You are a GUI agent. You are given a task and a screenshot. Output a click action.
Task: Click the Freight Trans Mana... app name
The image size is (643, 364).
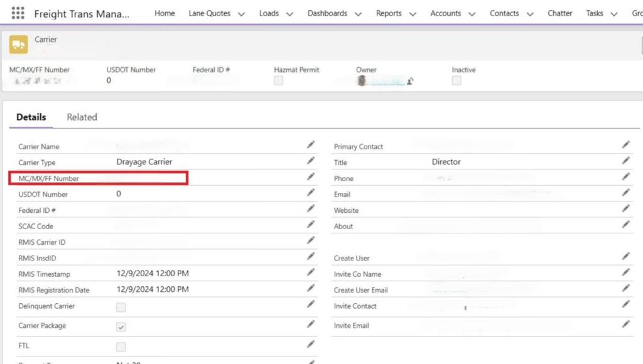click(82, 14)
